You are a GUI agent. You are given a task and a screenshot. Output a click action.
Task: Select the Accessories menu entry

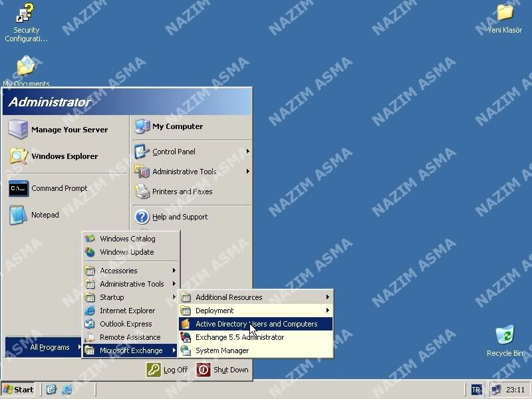click(130, 271)
